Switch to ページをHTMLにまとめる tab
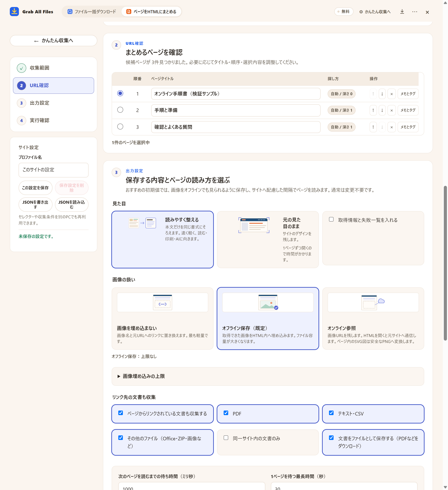The image size is (448, 490). (x=151, y=12)
